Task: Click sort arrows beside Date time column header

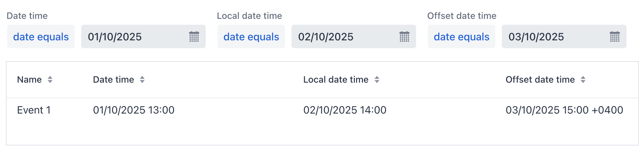Action: (142, 80)
